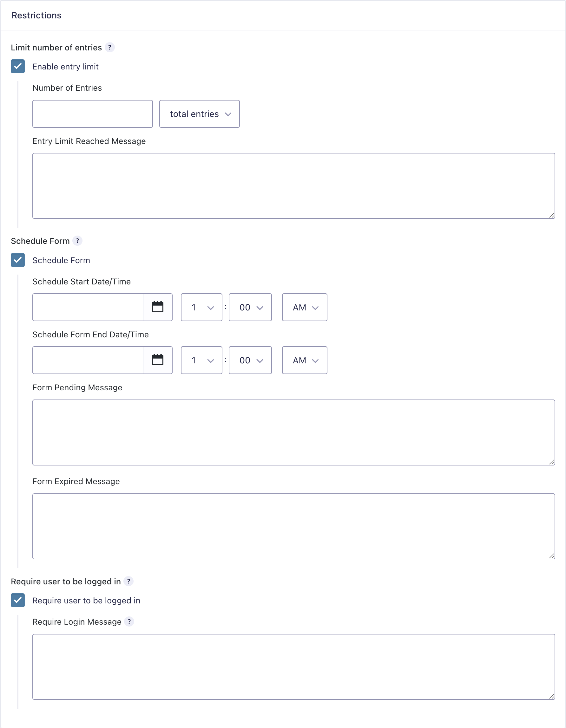The height and width of the screenshot is (728, 566).
Task: Open the start time hour dropdown
Action: 201,307
